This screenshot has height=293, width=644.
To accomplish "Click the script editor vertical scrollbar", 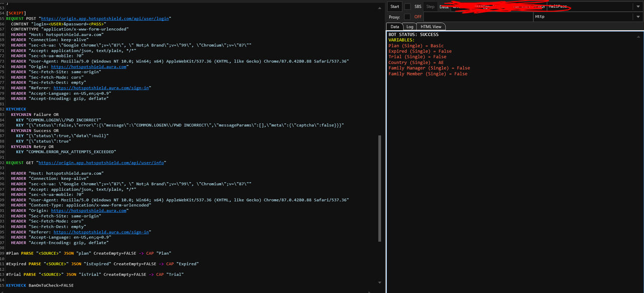I will (x=380, y=189).
